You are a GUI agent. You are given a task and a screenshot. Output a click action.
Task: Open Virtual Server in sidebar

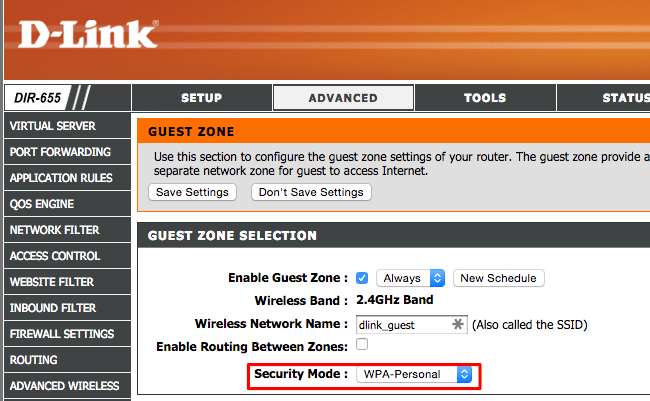click(52, 126)
